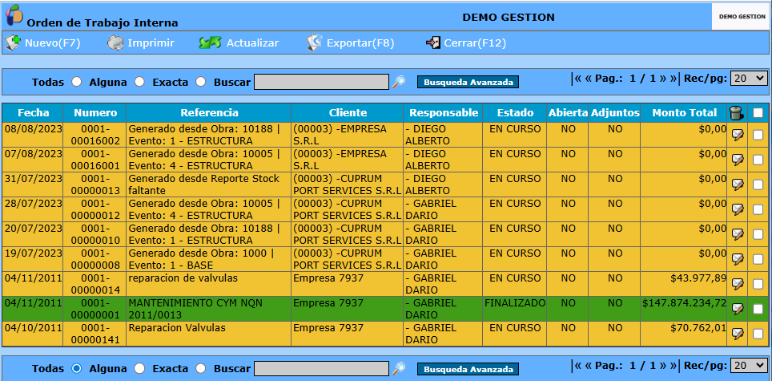Sort by the Monto Total column header
Screen dimensions: 772x381
684,113
